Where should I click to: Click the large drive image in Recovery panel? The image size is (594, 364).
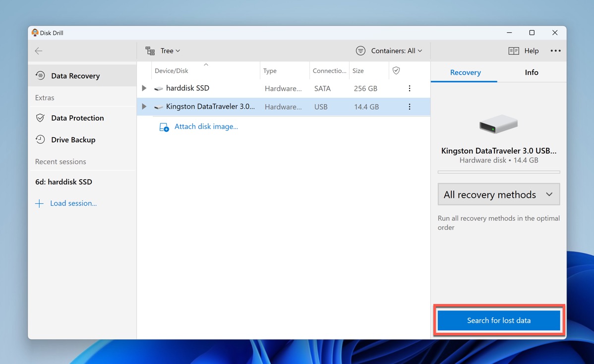click(498, 124)
